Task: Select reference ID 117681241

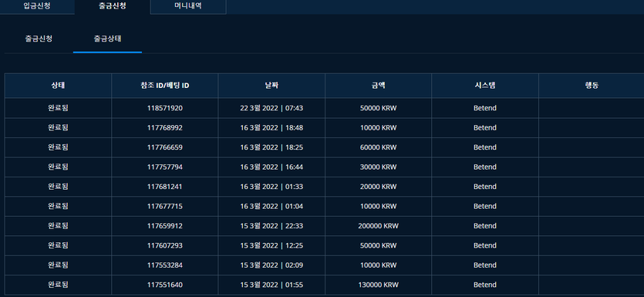Action: 165,187
